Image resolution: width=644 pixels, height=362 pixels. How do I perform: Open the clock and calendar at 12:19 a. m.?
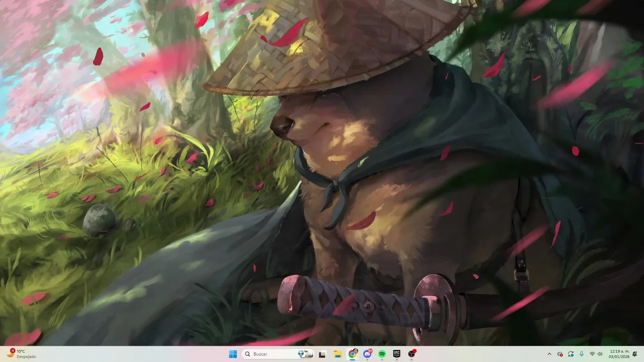pyautogui.click(x=619, y=354)
